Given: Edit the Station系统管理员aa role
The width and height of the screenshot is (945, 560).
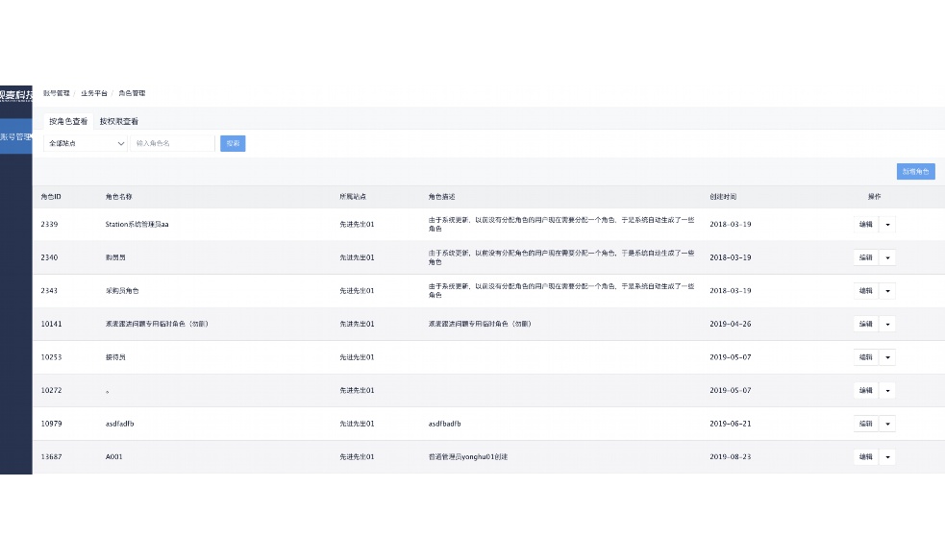Looking at the screenshot, I should pos(865,225).
